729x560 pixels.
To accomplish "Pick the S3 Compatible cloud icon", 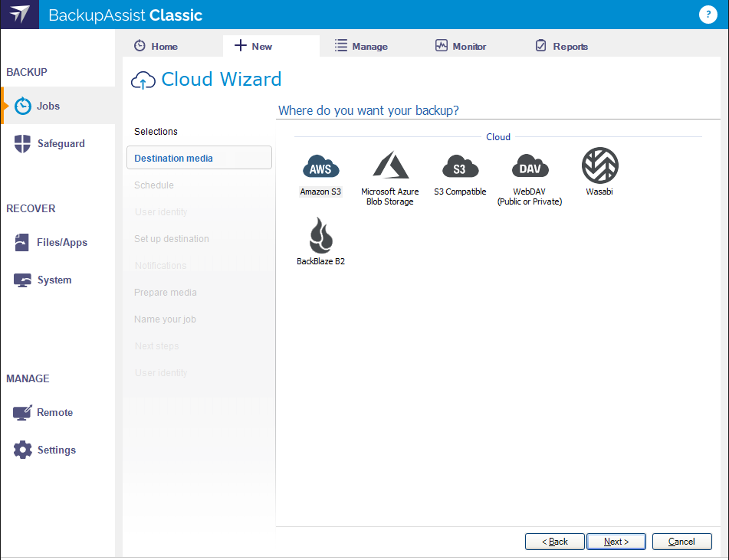I will click(460, 166).
